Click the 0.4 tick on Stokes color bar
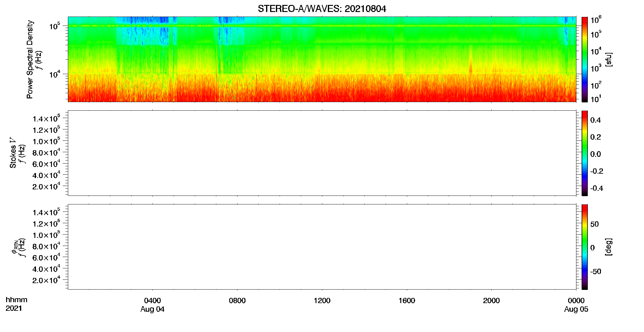This screenshot has width=644, height=332. point(595,120)
